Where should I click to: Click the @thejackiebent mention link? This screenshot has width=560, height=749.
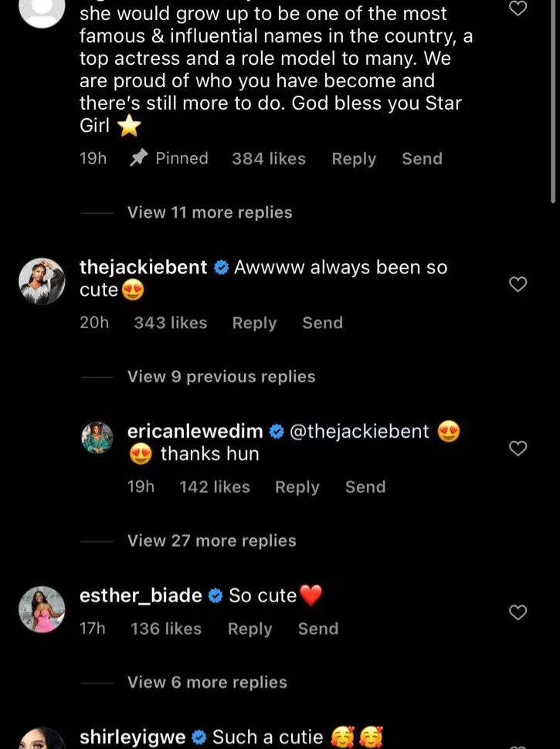coord(358,432)
